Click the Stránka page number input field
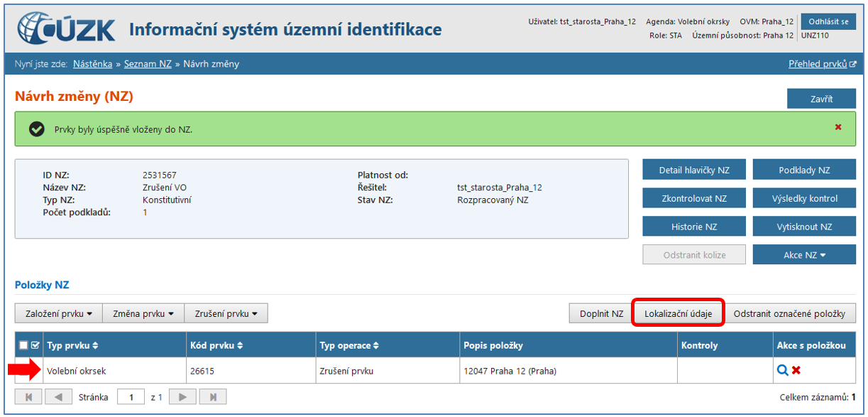868x417 pixels. coord(131,397)
